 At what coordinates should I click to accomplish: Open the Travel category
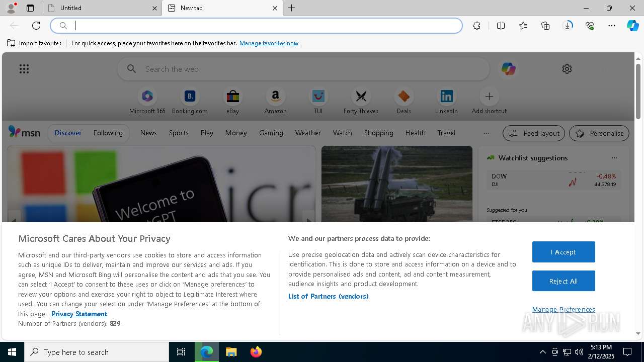(446, 133)
